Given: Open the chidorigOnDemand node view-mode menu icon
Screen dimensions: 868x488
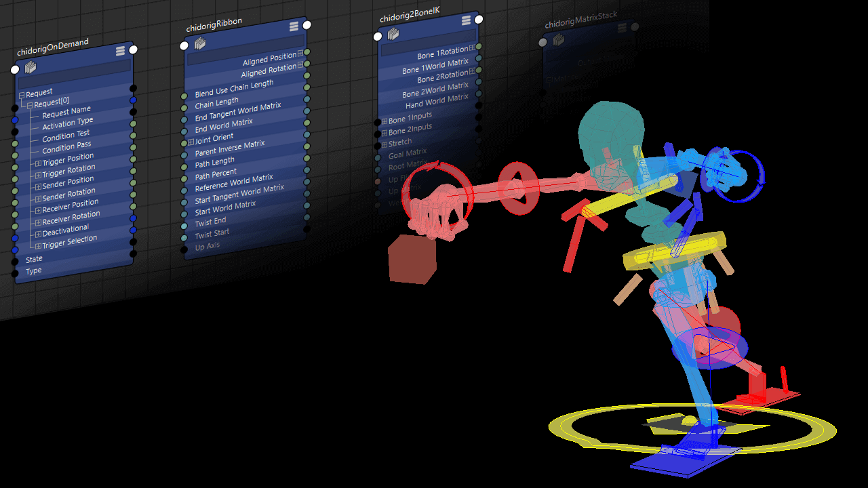Looking at the screenshot, I should [x=120, y=51].
